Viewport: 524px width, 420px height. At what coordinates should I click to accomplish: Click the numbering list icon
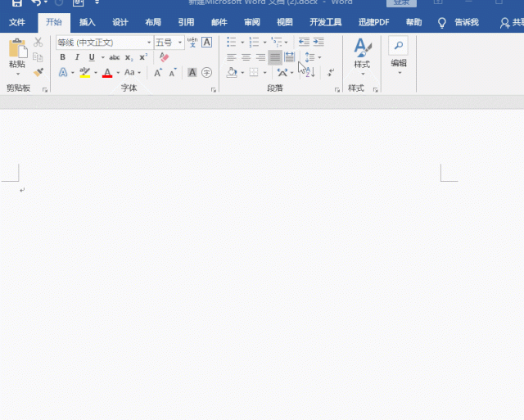click(254, 42)
